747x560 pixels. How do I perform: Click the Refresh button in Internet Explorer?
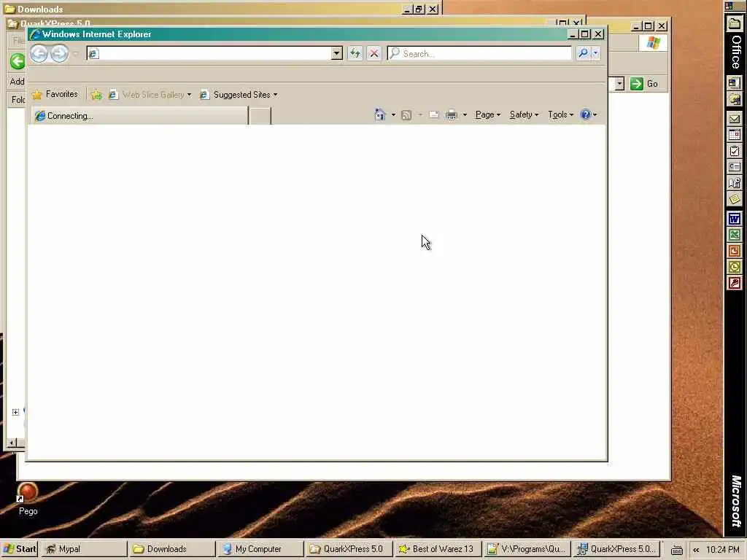tap(355, 53)
